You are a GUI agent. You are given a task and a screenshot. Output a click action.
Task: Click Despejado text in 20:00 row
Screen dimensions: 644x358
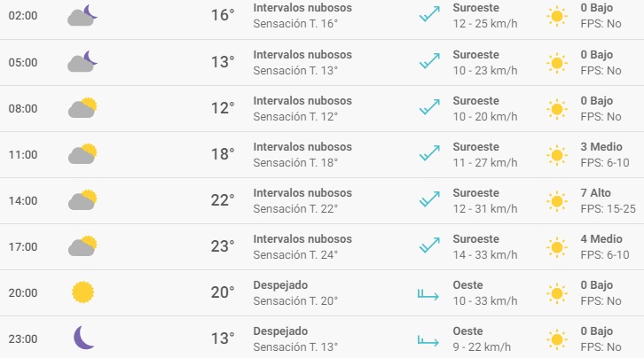[280, 285]
